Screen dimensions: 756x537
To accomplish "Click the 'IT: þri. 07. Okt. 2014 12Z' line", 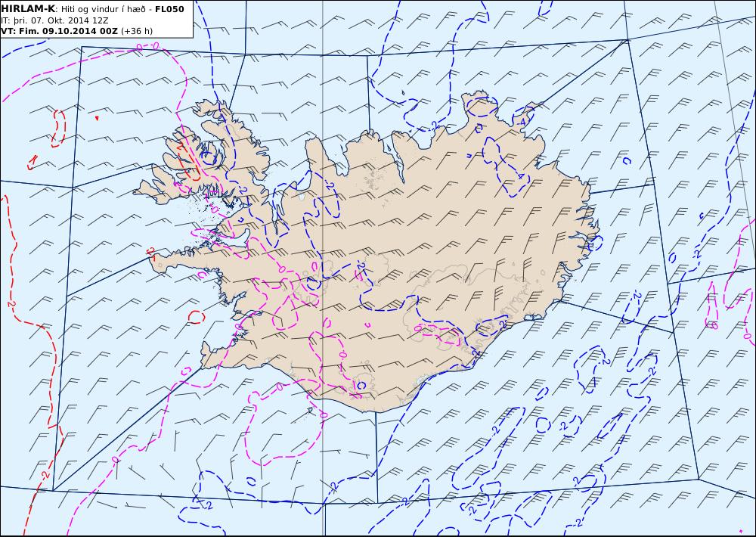I will [x=54, y=20].
